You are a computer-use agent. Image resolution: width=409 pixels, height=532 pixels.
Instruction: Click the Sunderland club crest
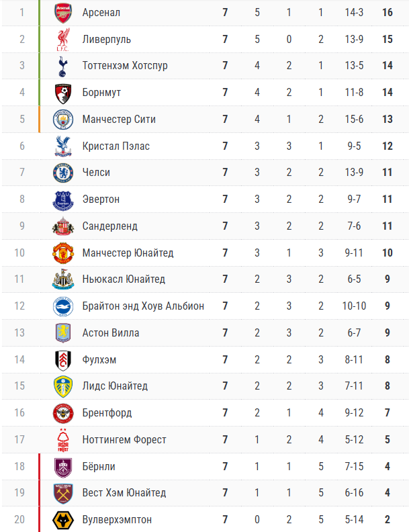tap(62, 226)
